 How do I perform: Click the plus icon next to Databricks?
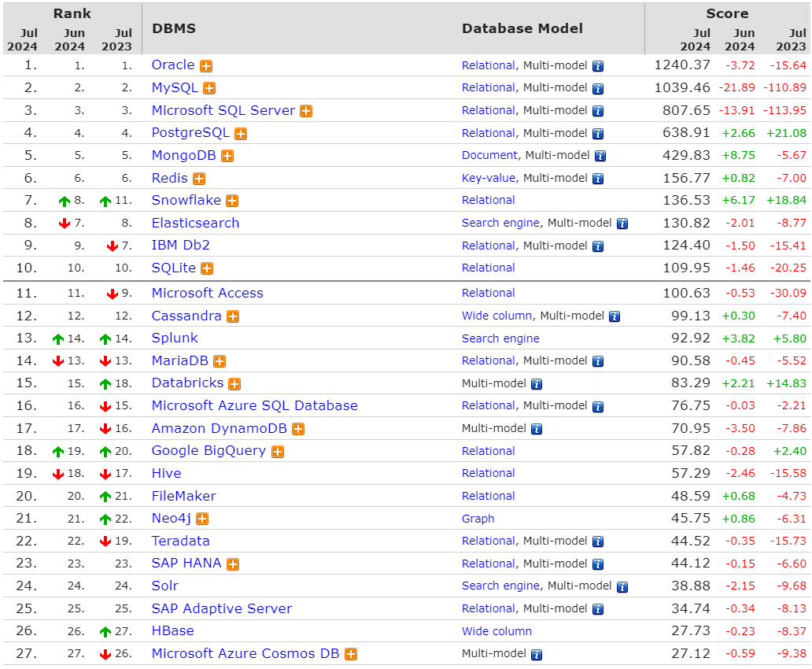click(x=234, y=384)
